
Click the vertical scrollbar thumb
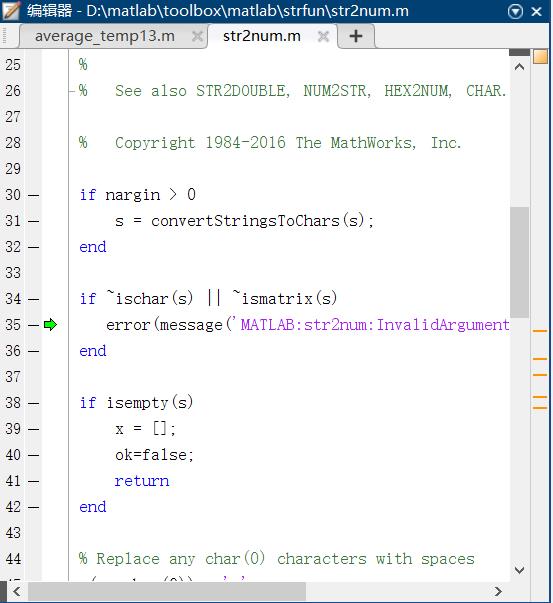(520, 262)
